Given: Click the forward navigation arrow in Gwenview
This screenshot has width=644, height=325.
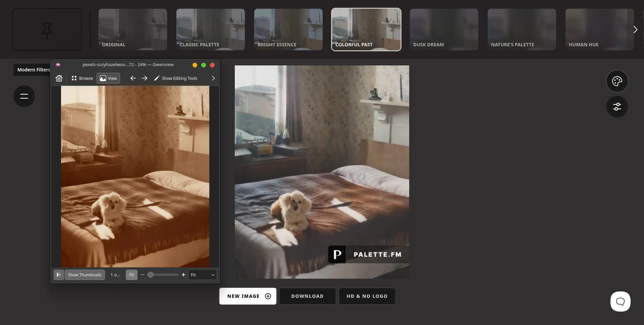Looking at the screenshot, I should pyautogui.click(x=145, y=78).
